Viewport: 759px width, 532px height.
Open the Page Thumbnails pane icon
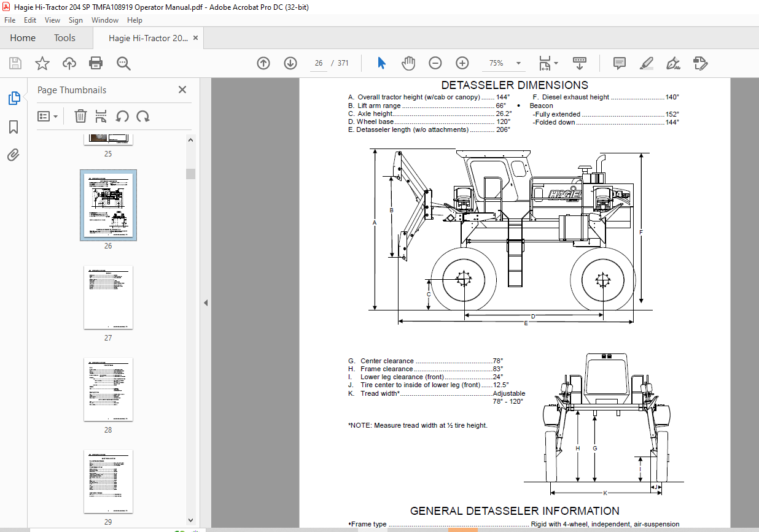[14, 98]
